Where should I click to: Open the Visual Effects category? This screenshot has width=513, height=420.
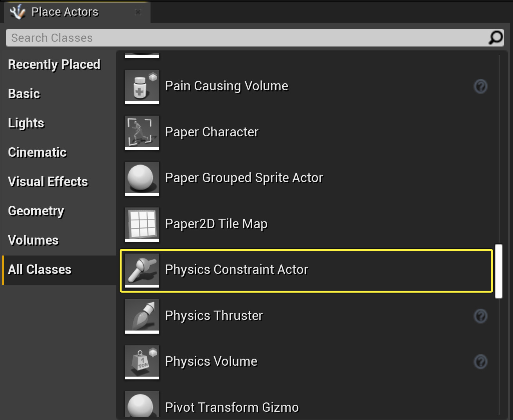pos(48,182)
